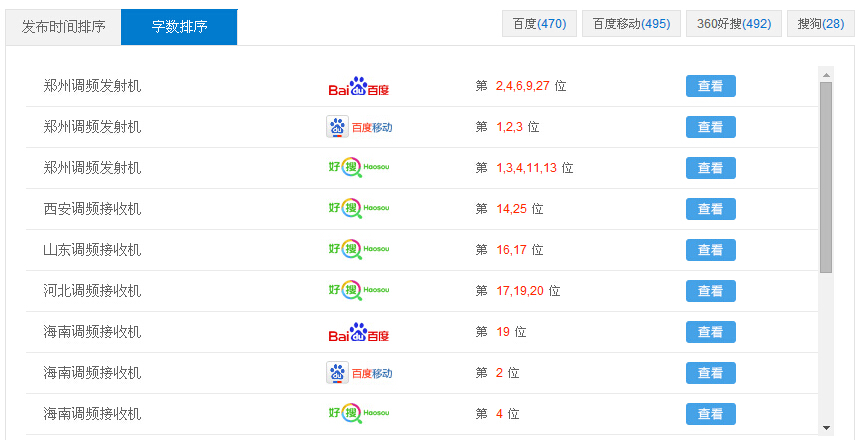Open 查看 for 河北调频接收机
Viewport: 856px width, 440px height.
coord(711,291)
